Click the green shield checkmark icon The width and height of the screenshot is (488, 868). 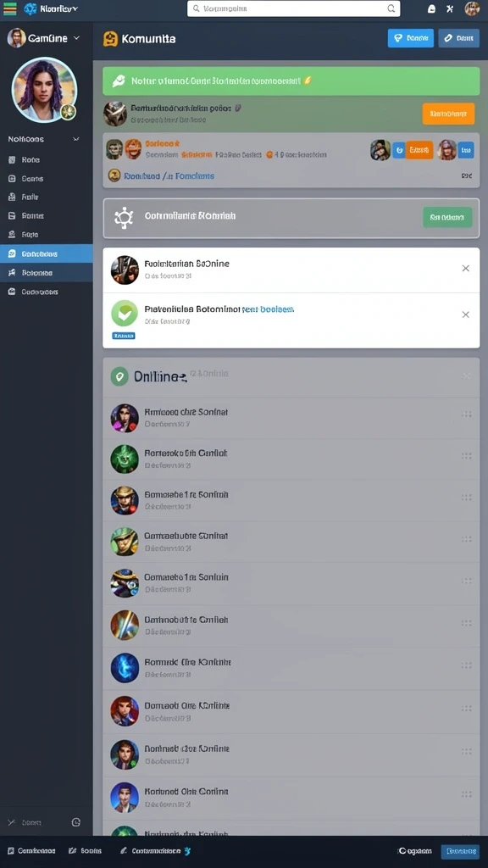click(125, 314)
